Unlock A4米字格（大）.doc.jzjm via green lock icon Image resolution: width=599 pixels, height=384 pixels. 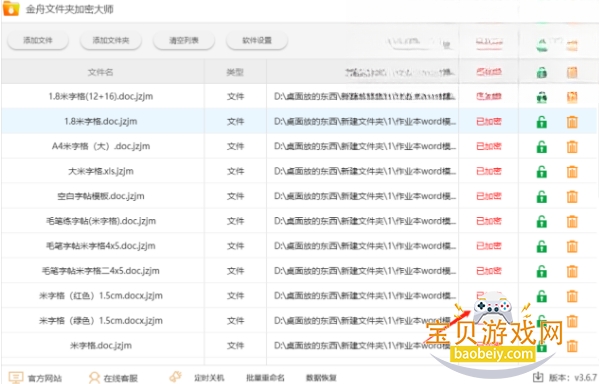[x=542, y=147]
